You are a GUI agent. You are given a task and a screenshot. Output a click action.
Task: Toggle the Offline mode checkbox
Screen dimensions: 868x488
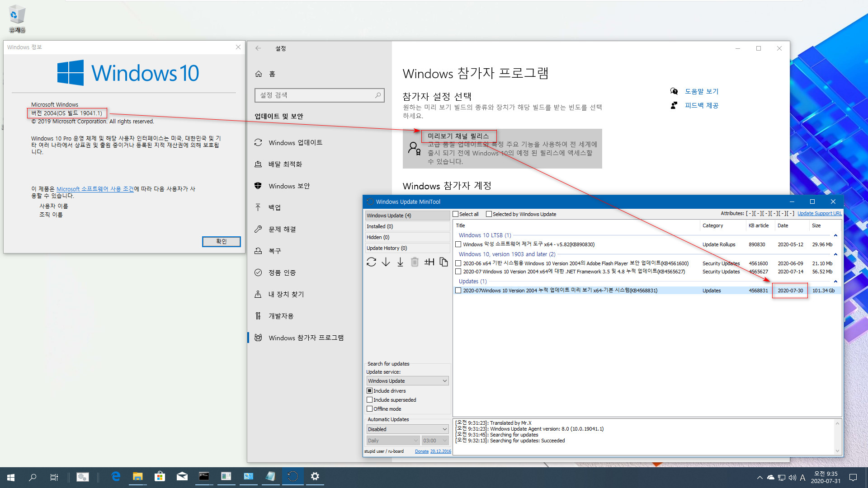coord(369,409)
